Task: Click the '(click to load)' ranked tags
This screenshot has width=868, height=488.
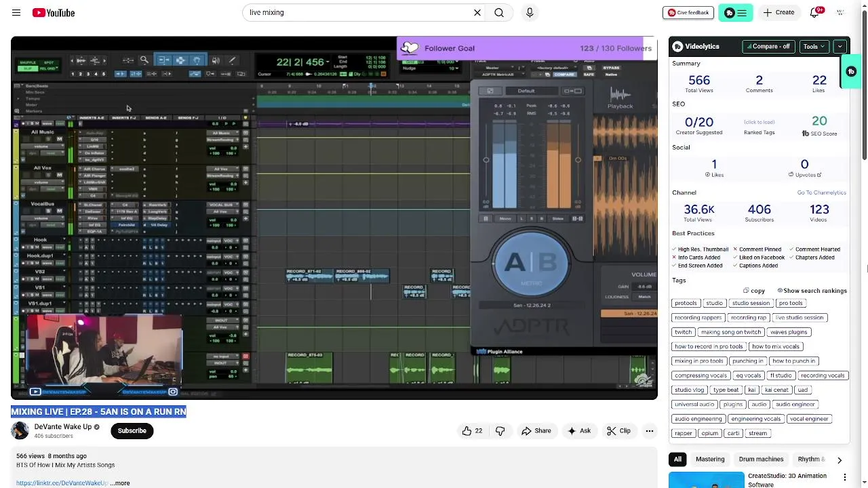Action: 759,122
